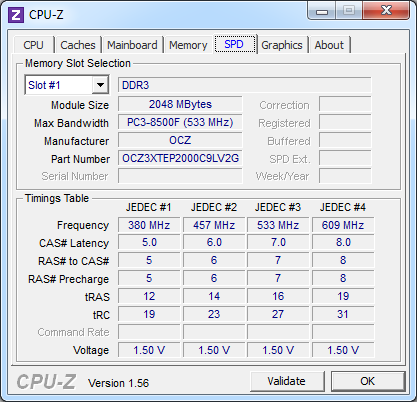The width and height of the screenshot is (417, 402).
Task: Open the Slot #1 dropdown arrow
Action: [100, 85]
